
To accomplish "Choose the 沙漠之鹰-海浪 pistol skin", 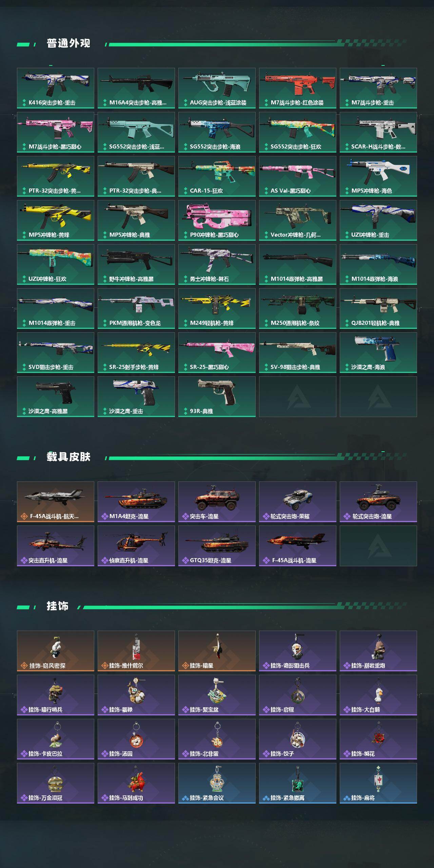I will pos(378,353).
